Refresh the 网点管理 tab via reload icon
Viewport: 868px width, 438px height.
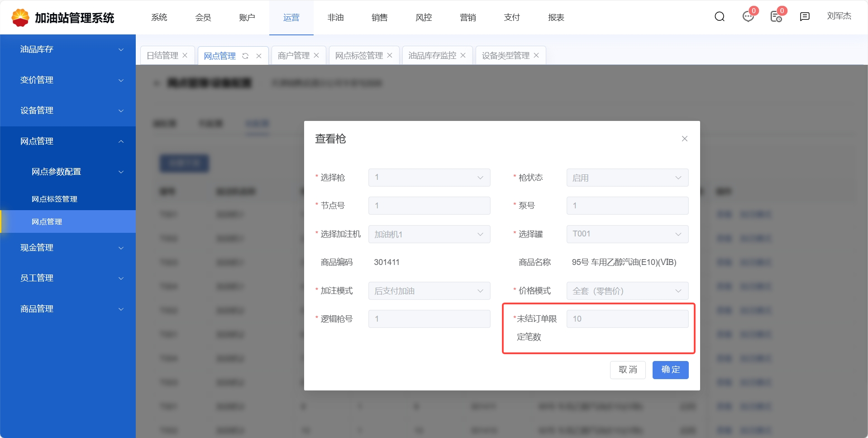245,56
